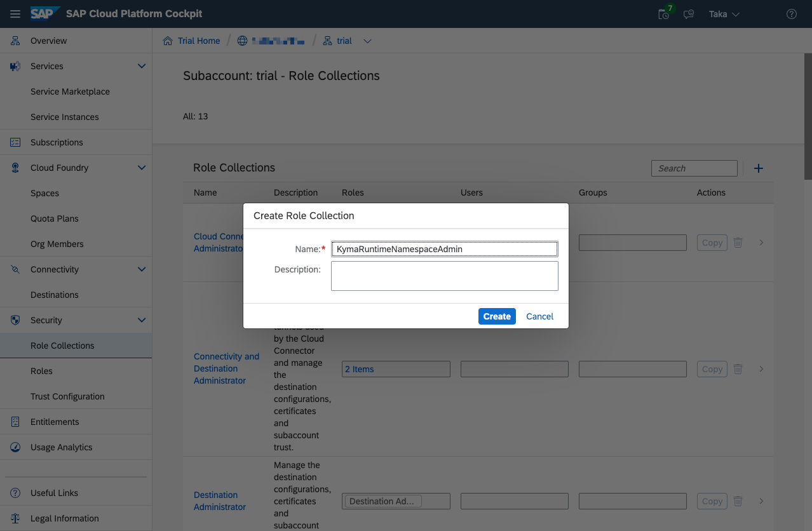Collapse the Connectivity section
This screenshot has width=812, height=531.
coord(142,269)
